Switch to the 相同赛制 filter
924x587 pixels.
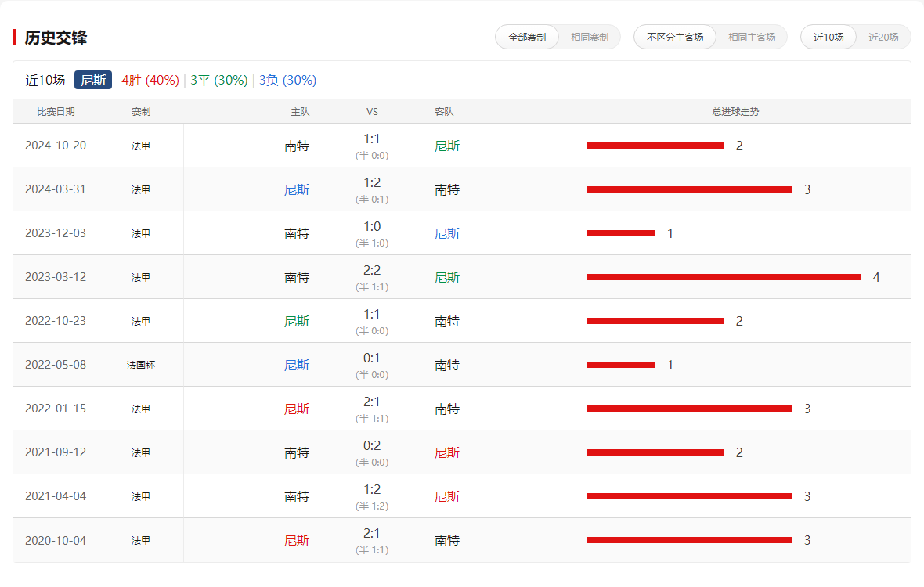pyautogui.click(x=589, y=37)
